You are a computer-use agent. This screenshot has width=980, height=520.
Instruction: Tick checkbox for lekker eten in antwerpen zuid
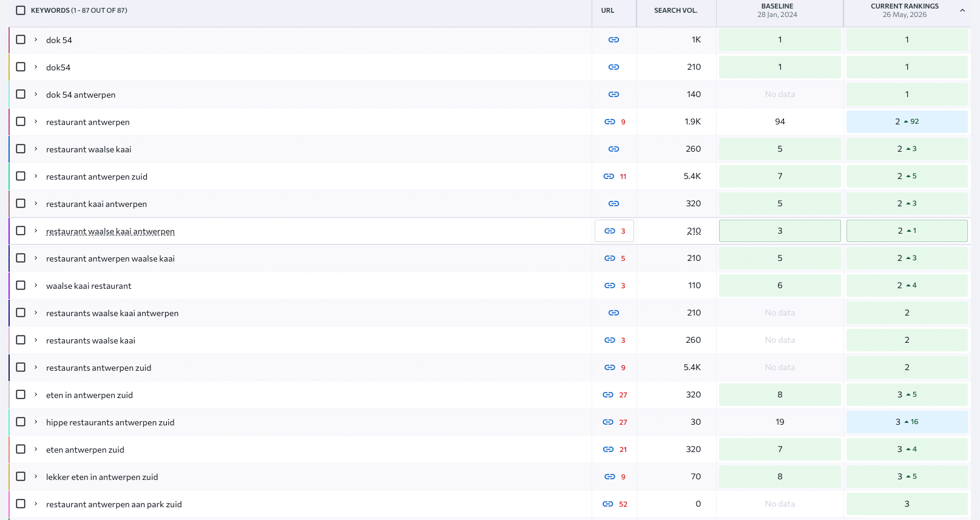point(21,476)
